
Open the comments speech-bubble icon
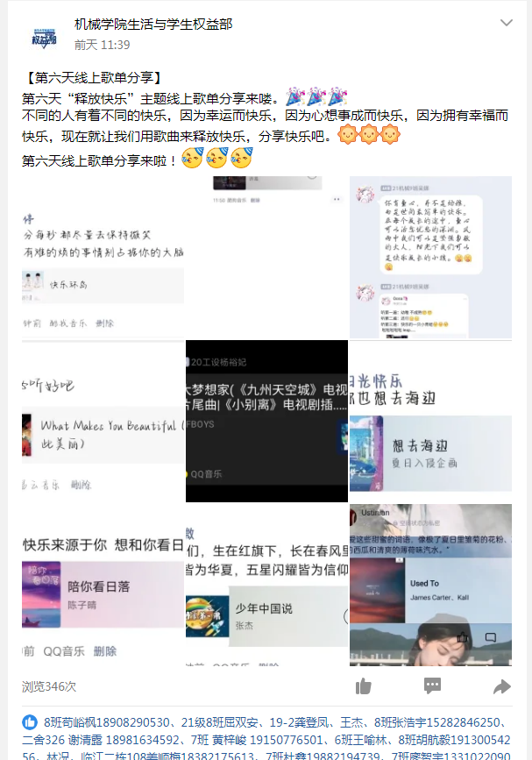pos(432,685)
